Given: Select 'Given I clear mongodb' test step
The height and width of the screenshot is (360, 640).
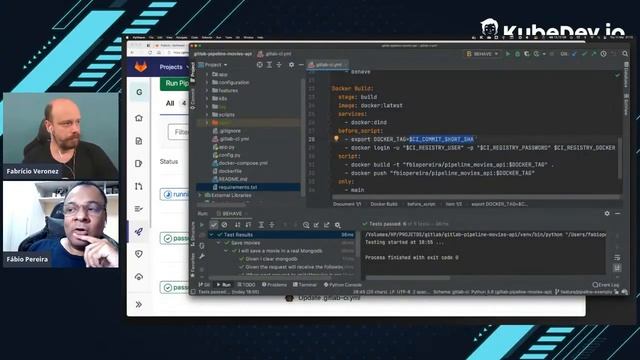Looking at the screenshot, I should pos(271,259).
